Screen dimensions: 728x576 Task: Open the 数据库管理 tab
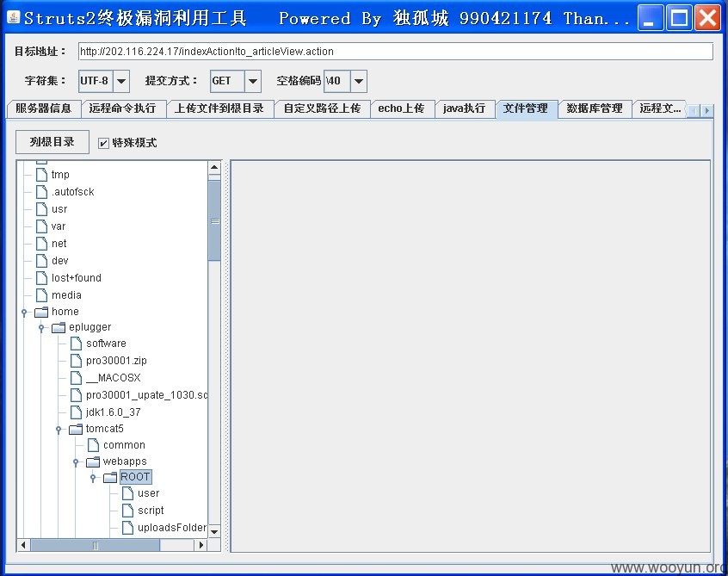(x=595, y=108)
